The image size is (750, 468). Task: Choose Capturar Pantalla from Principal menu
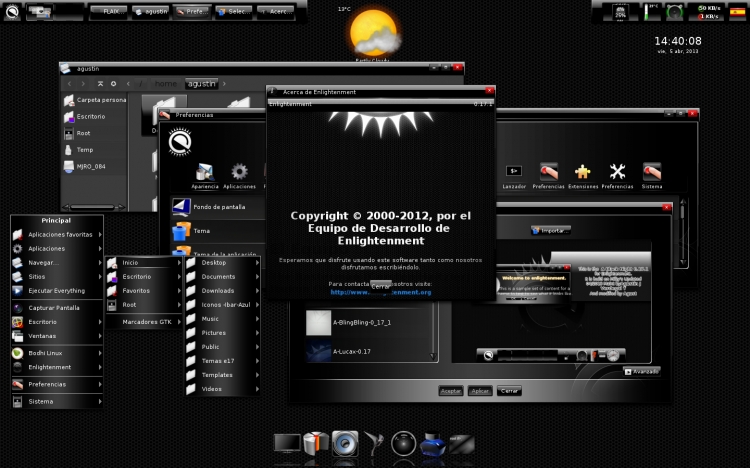click(x=57, y=308)
